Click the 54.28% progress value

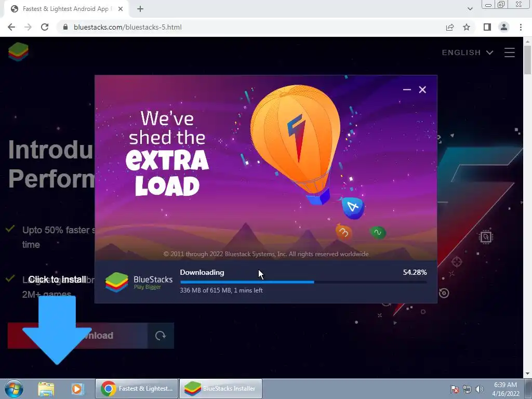[x=415, y=272]
